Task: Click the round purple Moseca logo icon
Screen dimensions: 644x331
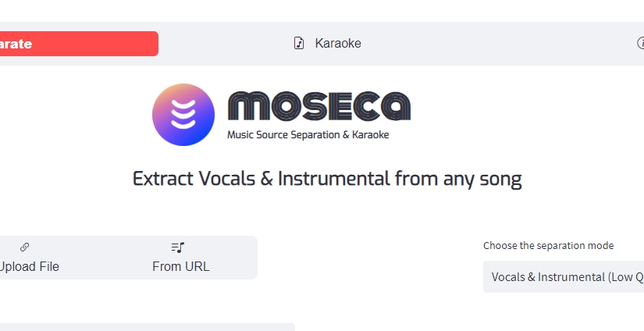Action: 183,115
